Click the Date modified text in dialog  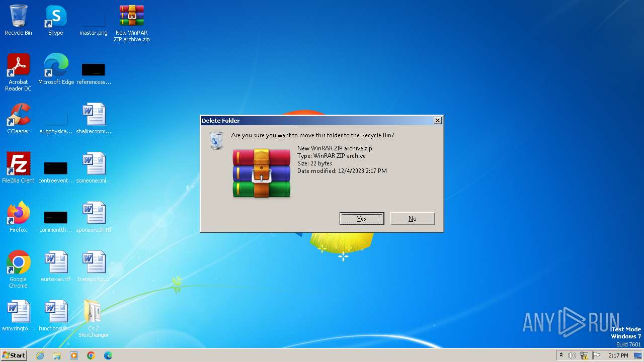(342, 171)
